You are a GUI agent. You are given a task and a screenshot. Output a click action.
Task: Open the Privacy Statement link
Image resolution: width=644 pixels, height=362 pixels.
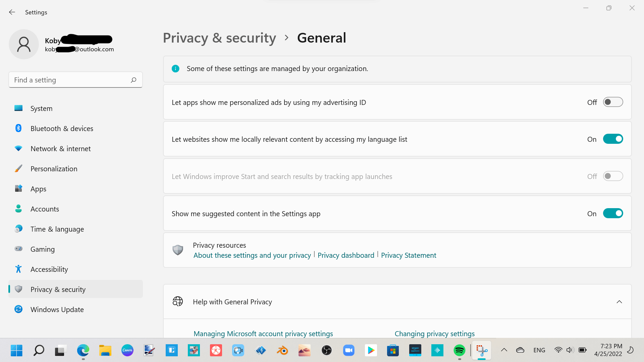pyautogui.click(x=409, y=255)
